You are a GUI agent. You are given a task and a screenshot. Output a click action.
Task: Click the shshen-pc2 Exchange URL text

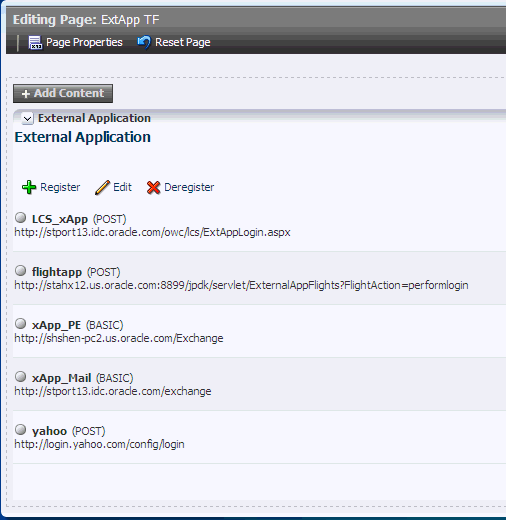click(x=119, y=338)
